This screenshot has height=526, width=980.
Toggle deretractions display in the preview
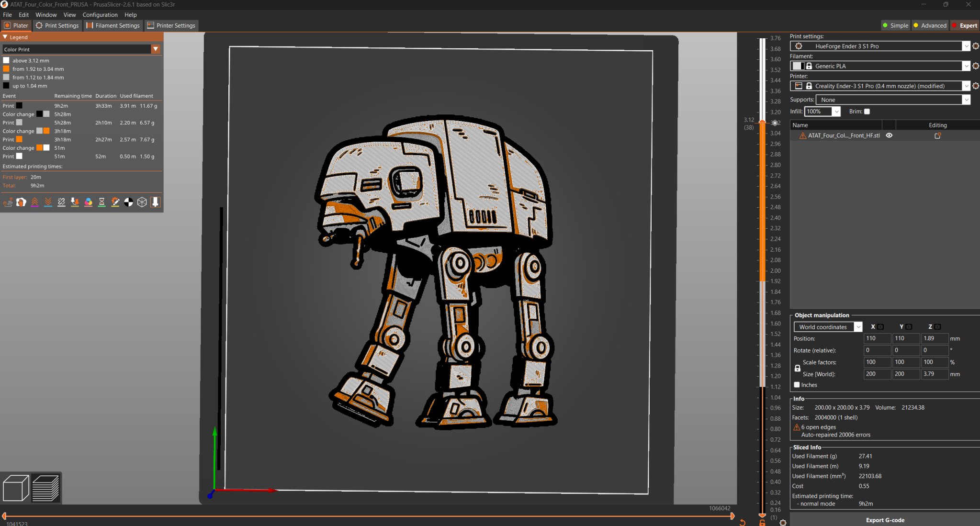point(48,202)
